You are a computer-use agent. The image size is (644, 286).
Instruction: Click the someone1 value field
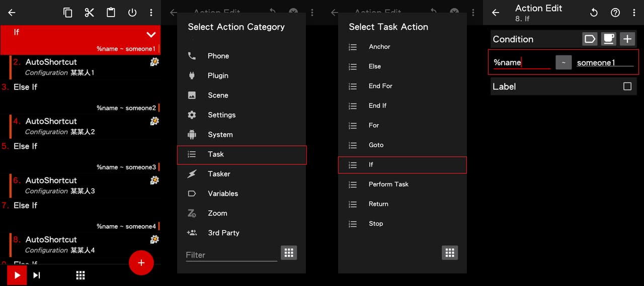(x=605, y=62)
